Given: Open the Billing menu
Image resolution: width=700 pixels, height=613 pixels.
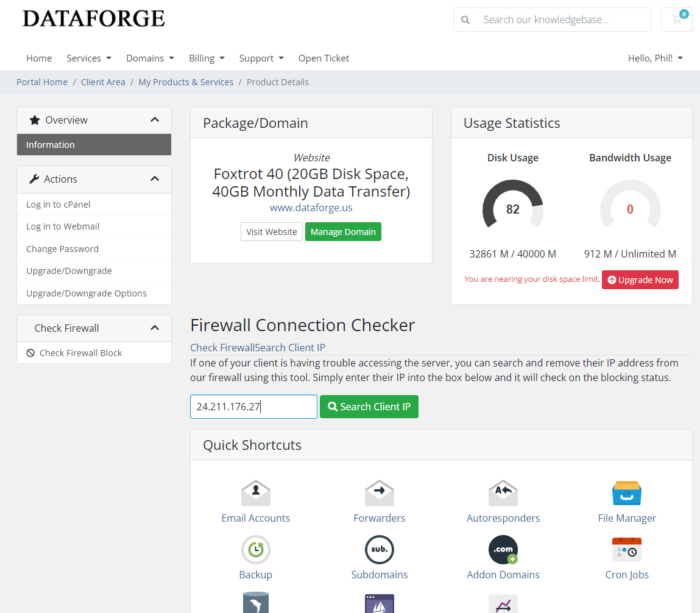Looking at the screenshot, I should pos(207,58).
